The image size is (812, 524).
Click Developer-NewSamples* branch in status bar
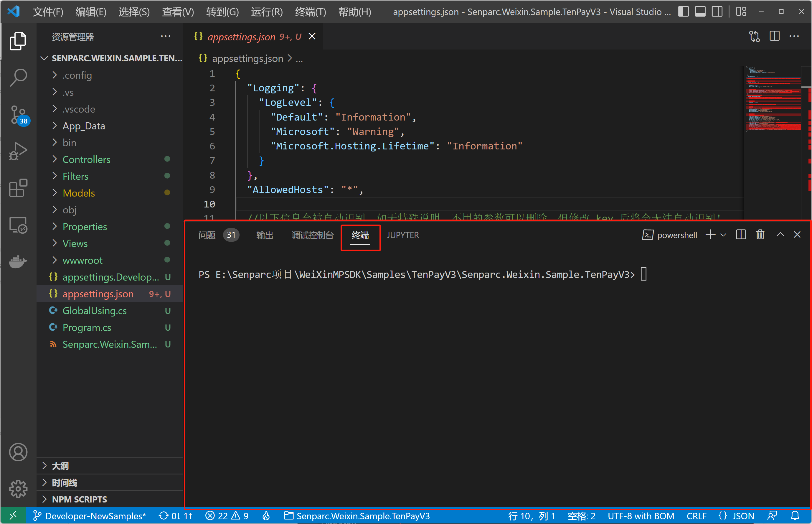pos(89,516)
